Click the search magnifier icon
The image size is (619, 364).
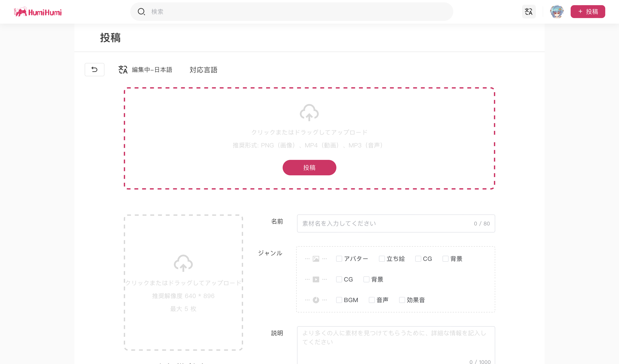141,12
